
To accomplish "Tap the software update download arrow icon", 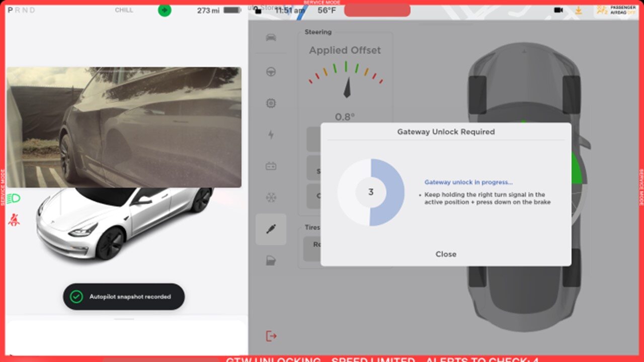I will [x=579, y=10].
